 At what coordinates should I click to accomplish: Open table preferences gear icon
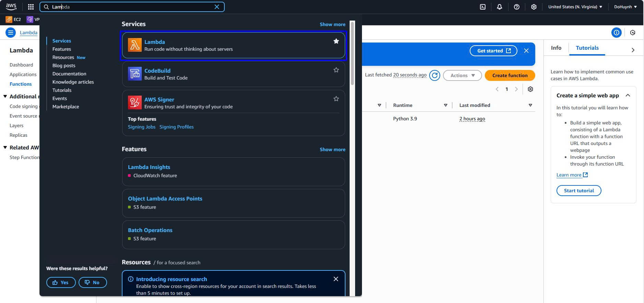point(530,89)
